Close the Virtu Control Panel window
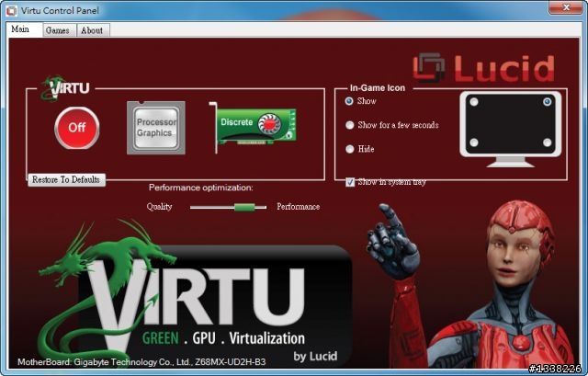This screenshot has width=588, height=376. click(566, 7)
